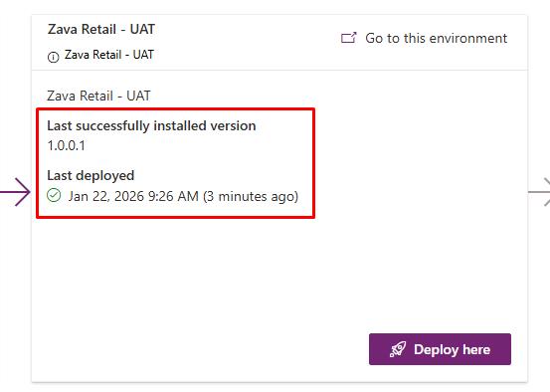Click the gray outgoing arrow right of the stage card
Viewport: 550px width, 392px height.
(539, 192)
